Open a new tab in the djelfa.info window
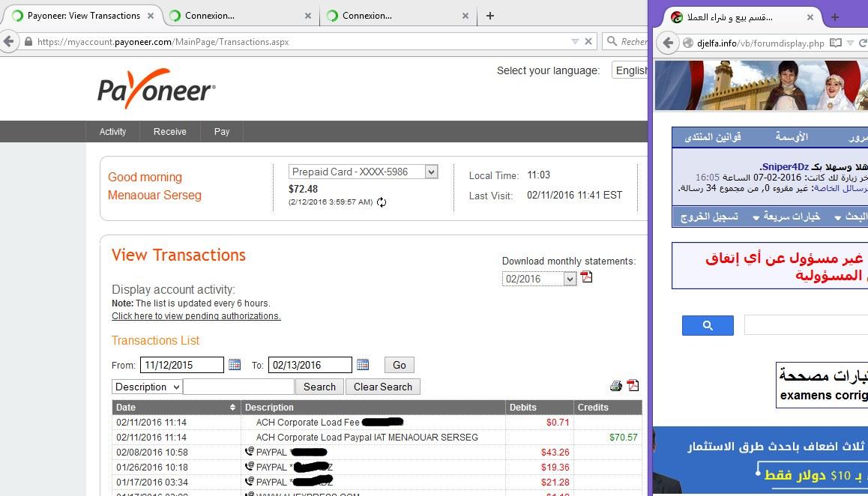The image size is (868, 496). [835, 17]
